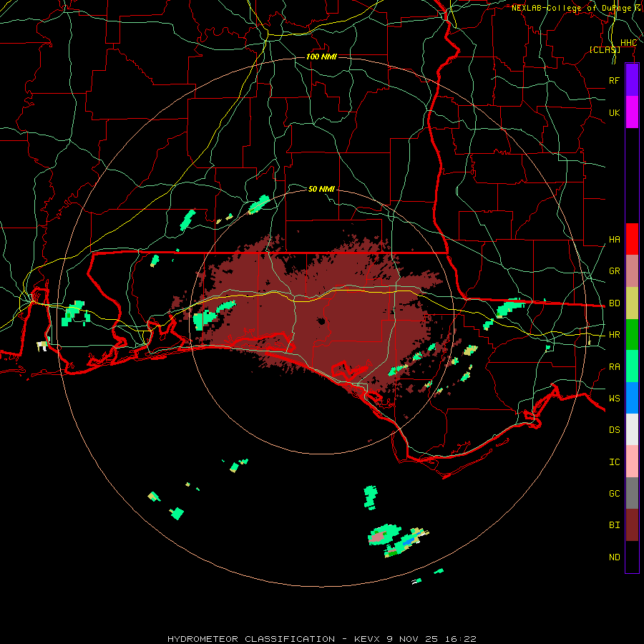The image size is (644, 644).
Task: Click the blue WS legend swatch
Action: pos(632,398)
